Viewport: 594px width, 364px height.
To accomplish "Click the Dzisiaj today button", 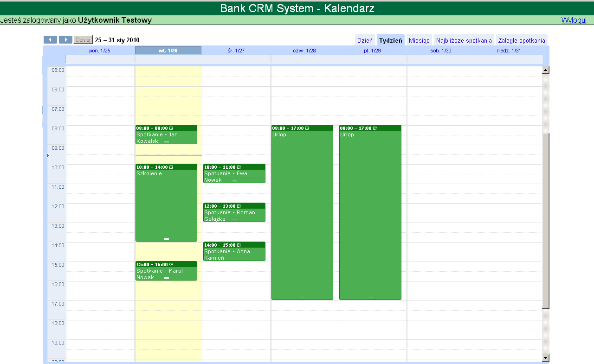I will (83, 40).
